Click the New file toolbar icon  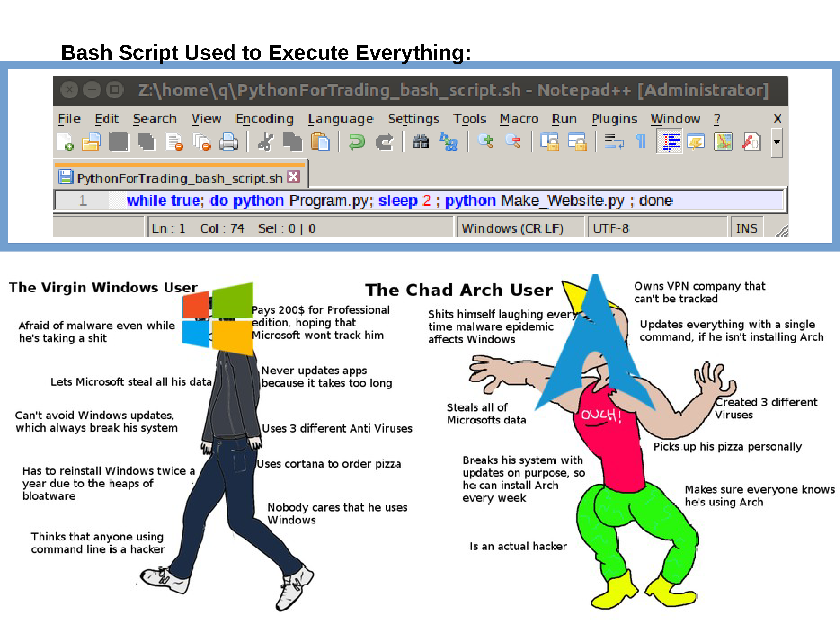pos(65,142)
